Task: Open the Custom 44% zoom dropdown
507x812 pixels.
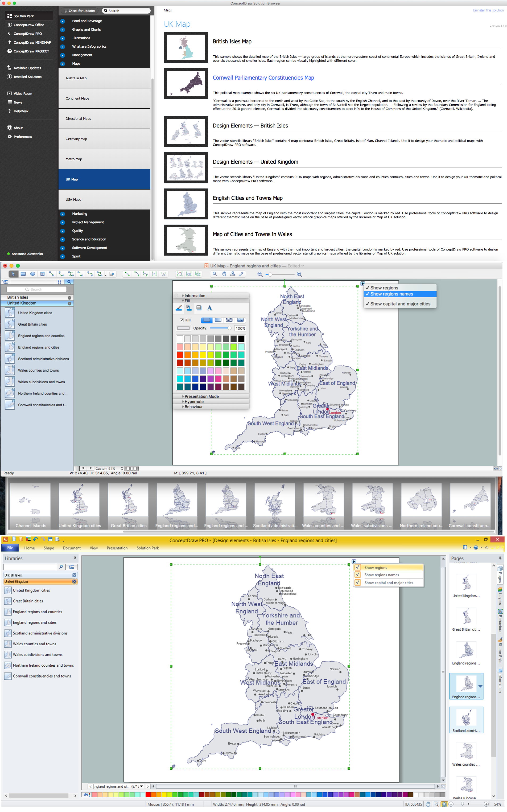Action: 109,469
